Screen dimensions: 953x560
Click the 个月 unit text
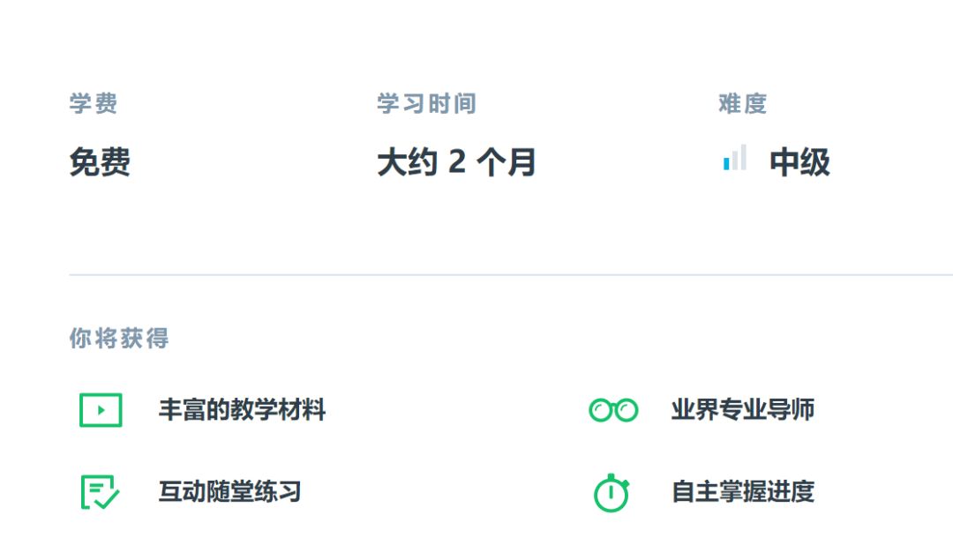(507, 162)
